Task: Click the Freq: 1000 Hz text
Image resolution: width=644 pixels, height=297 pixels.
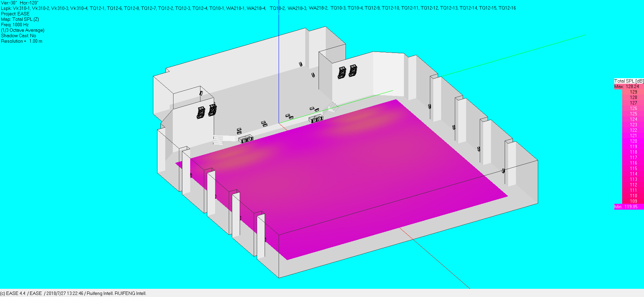Action: [15, 25]
